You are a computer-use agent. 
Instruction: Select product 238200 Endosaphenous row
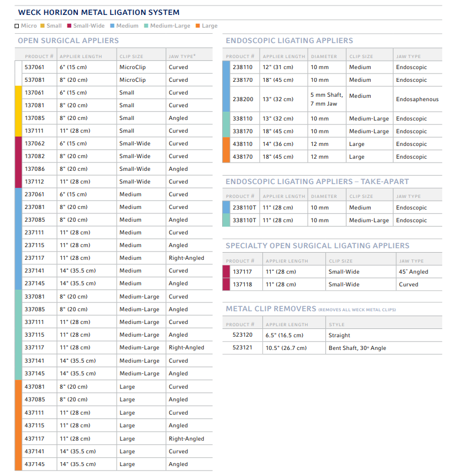[x=243, y=100]
